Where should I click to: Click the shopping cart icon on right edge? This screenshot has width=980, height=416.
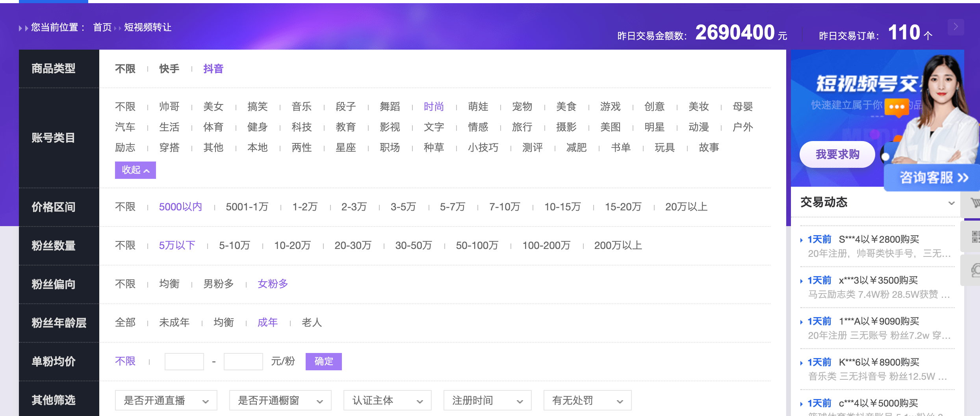tap(976, 203)
